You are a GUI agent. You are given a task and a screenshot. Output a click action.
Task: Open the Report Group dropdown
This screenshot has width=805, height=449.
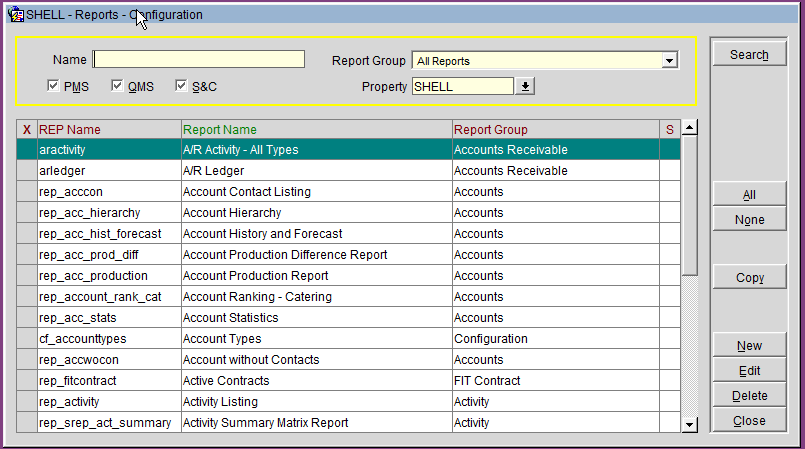(x=670, y=61)
